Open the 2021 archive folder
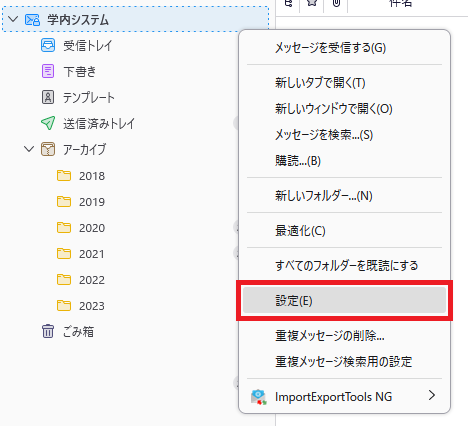Image resolution: width=468 pixels, height=426 pixels. coord(92,254)
